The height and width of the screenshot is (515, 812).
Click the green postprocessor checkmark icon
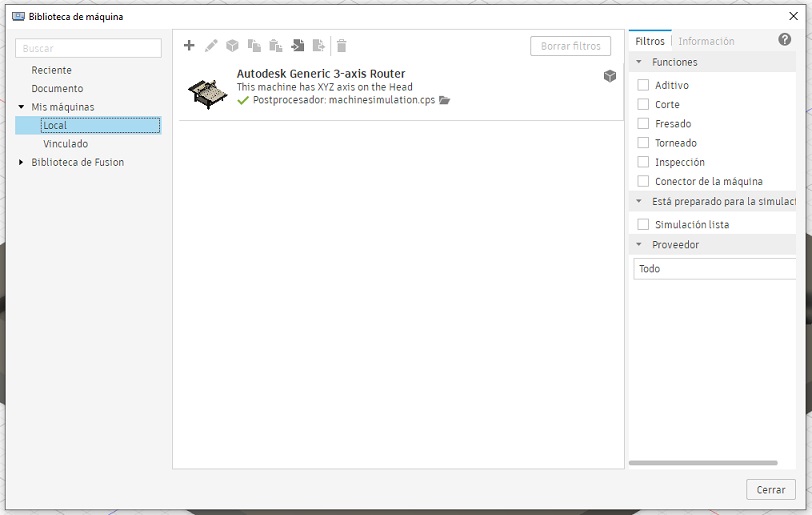[243, 100]
